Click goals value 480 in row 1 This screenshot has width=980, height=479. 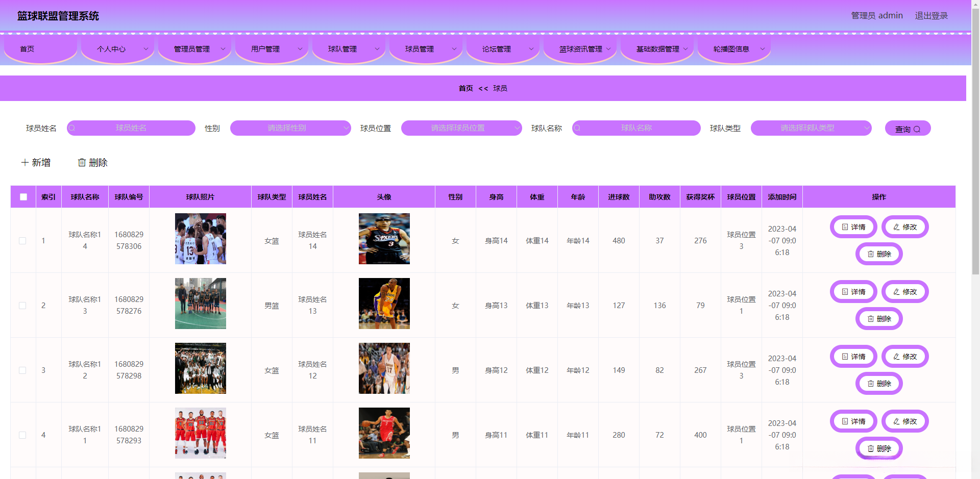619,241
